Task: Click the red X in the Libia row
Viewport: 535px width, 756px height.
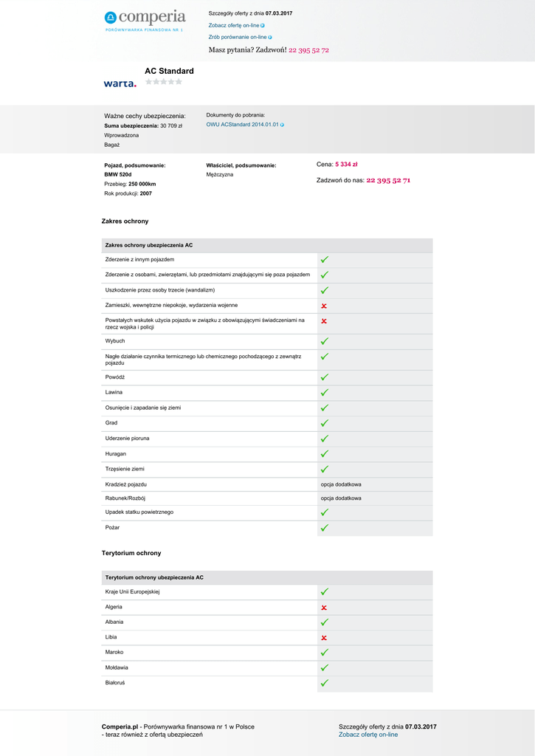Action: pos(324,637)
